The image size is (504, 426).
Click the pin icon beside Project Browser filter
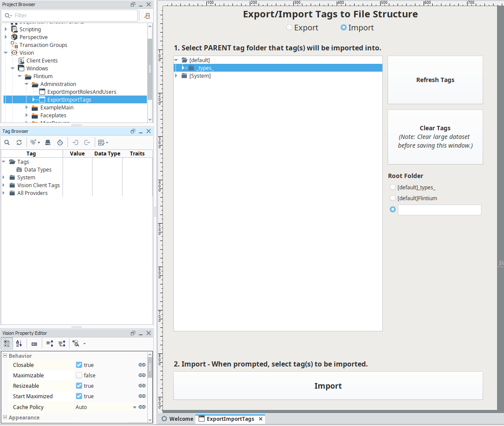click(146, 16)
